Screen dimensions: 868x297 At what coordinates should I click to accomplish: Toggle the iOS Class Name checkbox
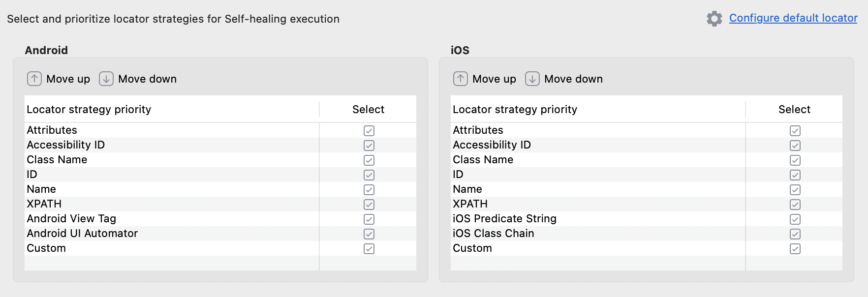(795, 160)
